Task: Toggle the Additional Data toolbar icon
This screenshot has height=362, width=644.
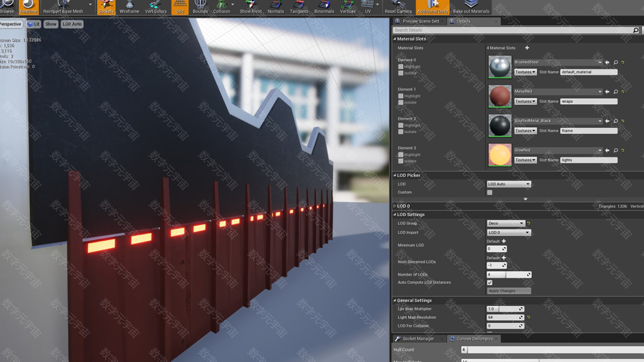Action: (x=432, y=7)
